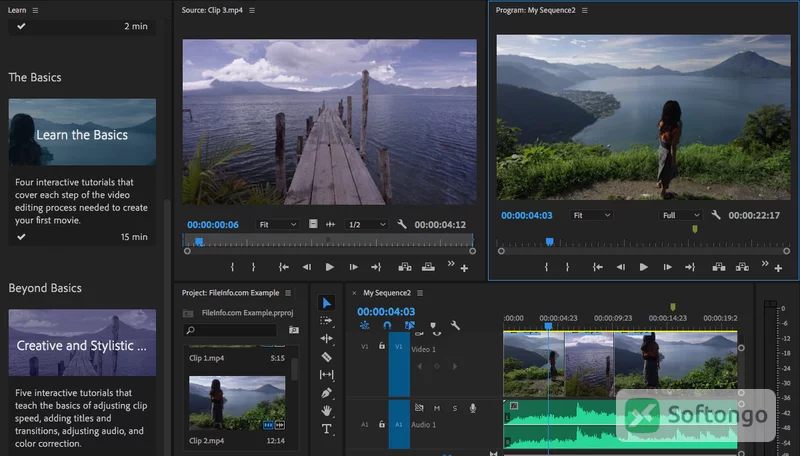Step forward one frame in Program monitor
Screen dimensions: 800x456
pos(667,267)
